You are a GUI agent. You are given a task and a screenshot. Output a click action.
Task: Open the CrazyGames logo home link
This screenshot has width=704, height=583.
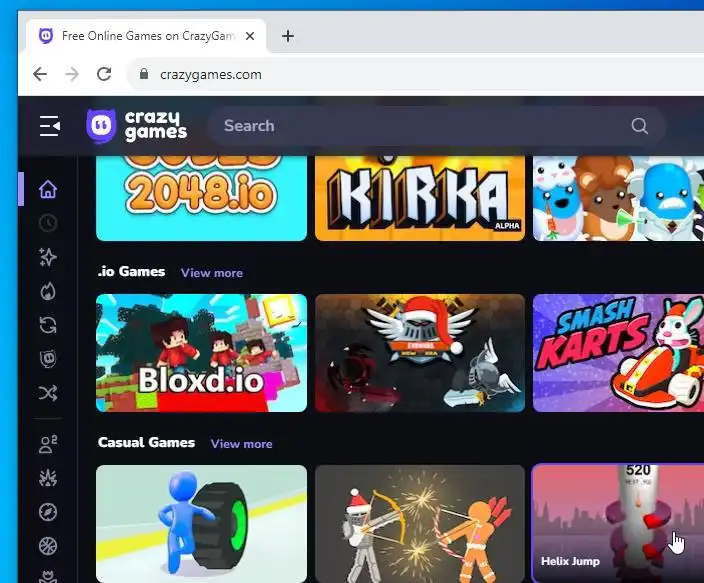(136, 126)
